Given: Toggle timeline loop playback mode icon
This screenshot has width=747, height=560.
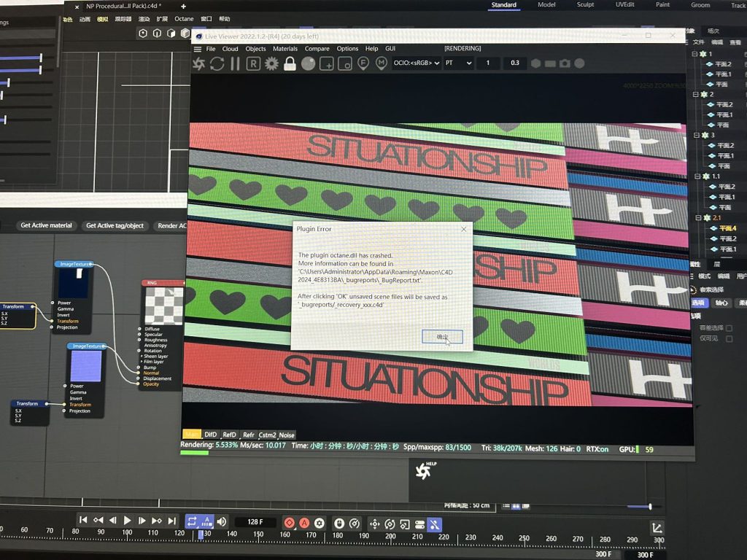Looking at the screenshot, I should point(192,521).
